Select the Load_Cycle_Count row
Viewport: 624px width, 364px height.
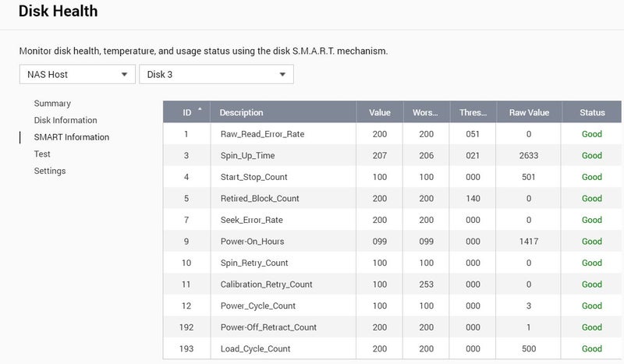click(x=255, y=348)
